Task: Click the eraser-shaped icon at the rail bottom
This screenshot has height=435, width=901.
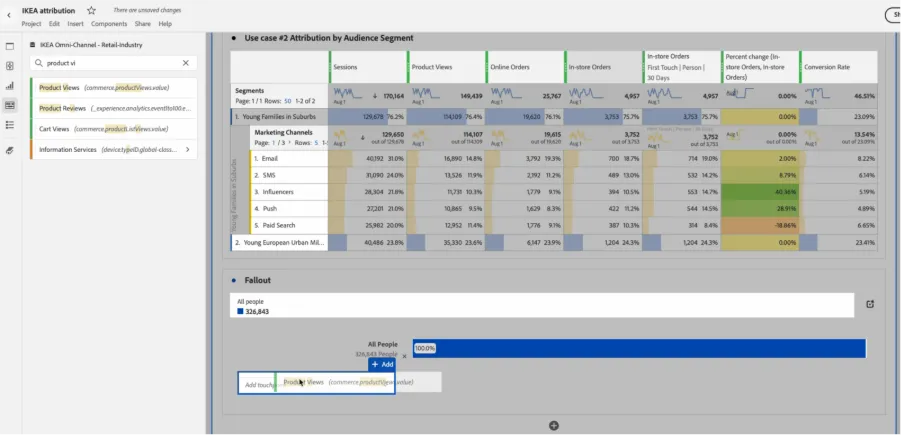Action: 10,151
